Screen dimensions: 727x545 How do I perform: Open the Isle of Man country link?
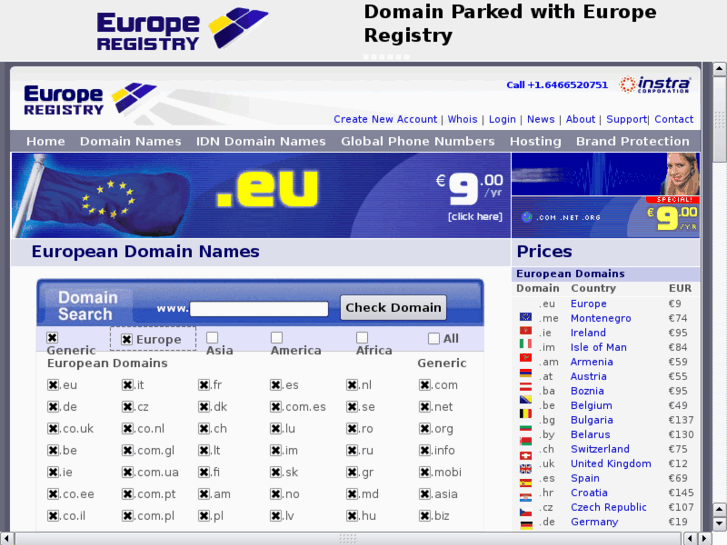coord(598,347)
